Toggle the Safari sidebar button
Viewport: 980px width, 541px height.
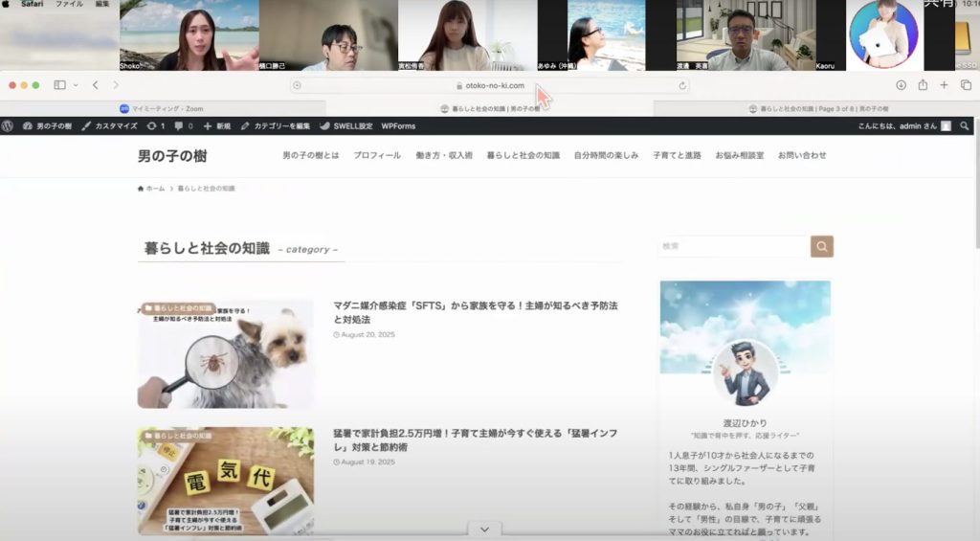[59, 85]
